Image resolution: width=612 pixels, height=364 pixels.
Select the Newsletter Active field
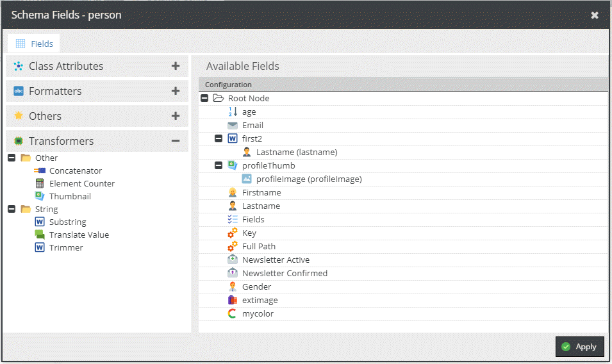coord(276,260)
